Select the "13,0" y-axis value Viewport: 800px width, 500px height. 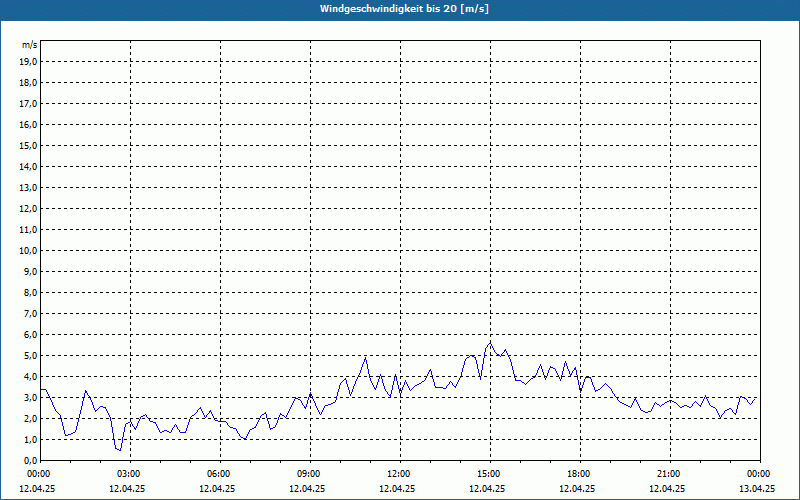pyautogui.click(x=29, y=187)
